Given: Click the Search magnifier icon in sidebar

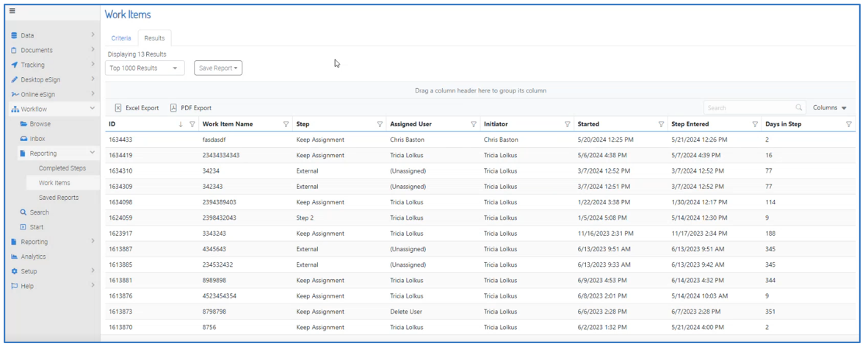Looking at the screenshot, I should click(23, 212).
